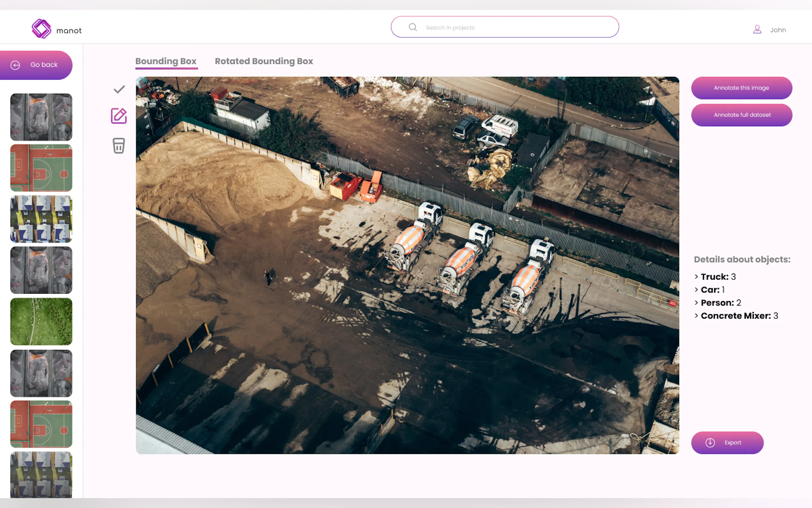
Task: Switch to Rotated Bounding Box tab
Action: [x=264, y=61]
